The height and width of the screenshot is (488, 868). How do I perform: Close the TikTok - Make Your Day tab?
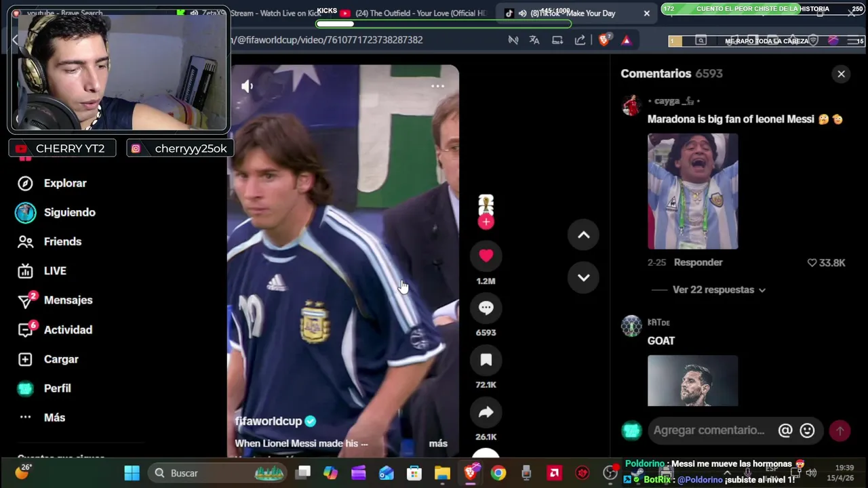pyautogui.click(x=646, y=13)
